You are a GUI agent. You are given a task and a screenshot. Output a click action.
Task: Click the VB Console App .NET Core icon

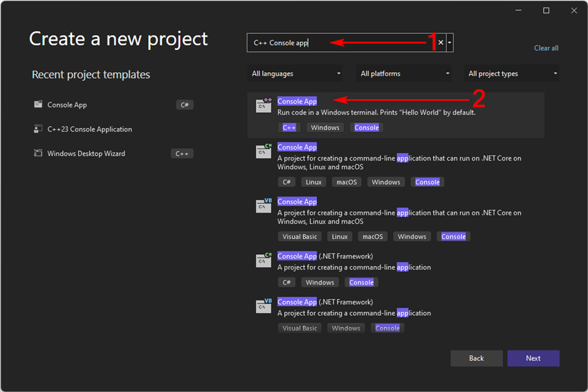[264, 206]
